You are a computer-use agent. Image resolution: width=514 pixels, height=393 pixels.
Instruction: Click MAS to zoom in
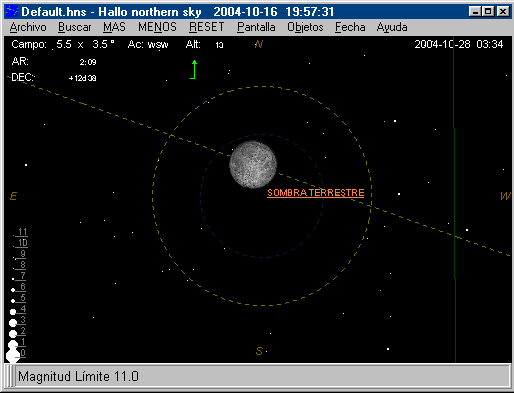click(114, 27)
